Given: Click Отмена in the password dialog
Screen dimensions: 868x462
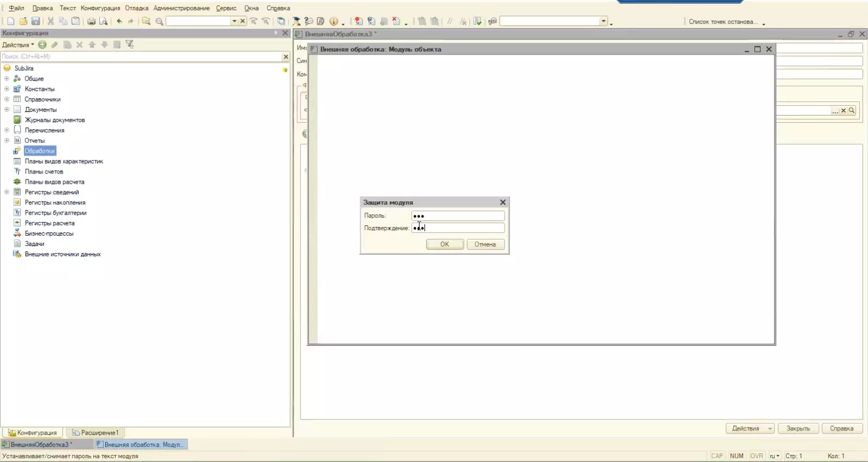Looking at the screenshot, I should (485, 244).
